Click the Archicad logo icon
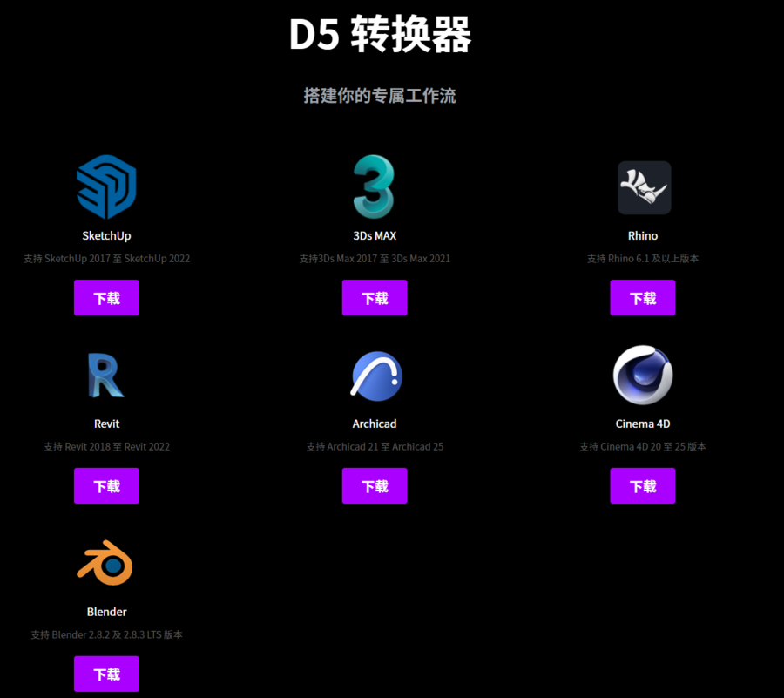Screen dimensions: 784x698 pos(376,376)
